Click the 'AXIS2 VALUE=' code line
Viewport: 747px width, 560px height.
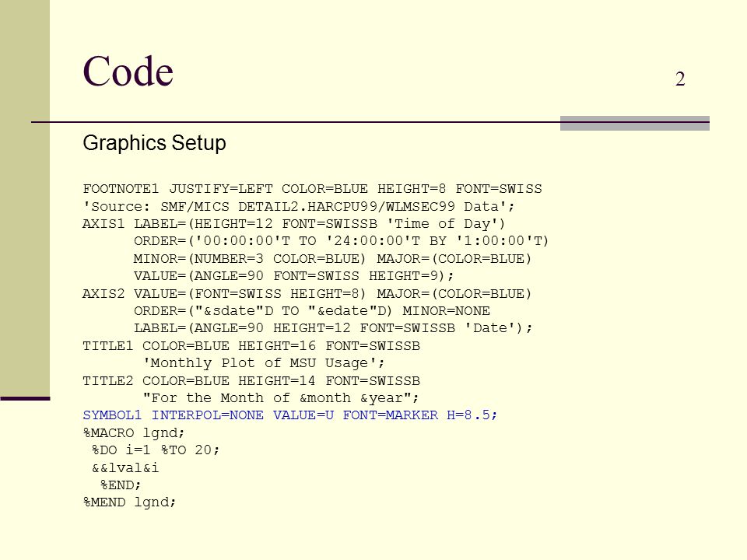307,293
